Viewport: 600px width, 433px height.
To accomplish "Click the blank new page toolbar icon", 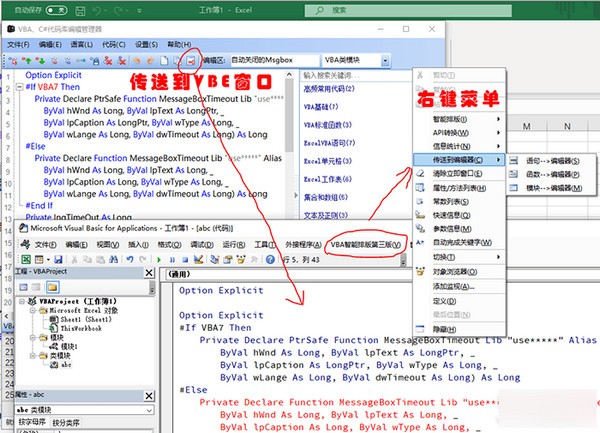I will (164, 60).
